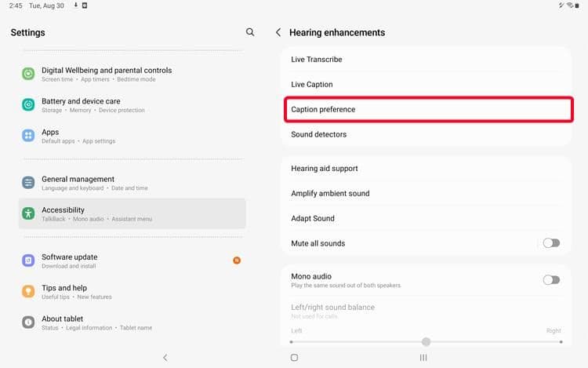
Task: Tap the General management sliders icon
Action: tap(28, 183)
